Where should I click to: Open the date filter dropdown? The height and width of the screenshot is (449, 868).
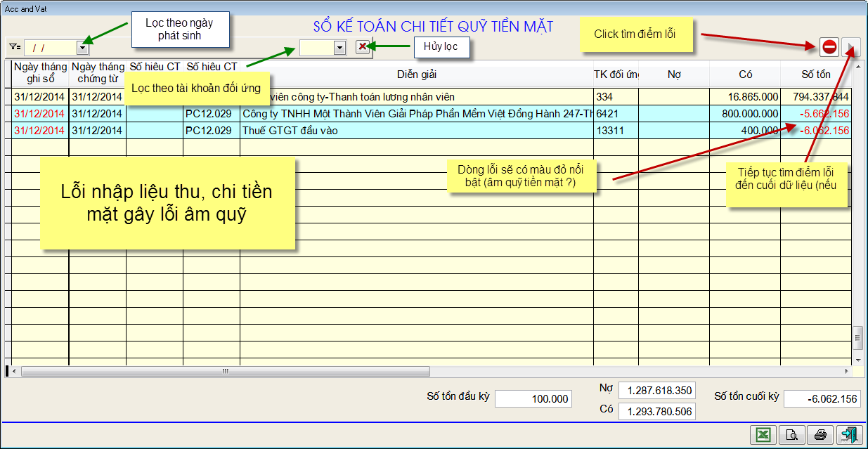[84, 47]
